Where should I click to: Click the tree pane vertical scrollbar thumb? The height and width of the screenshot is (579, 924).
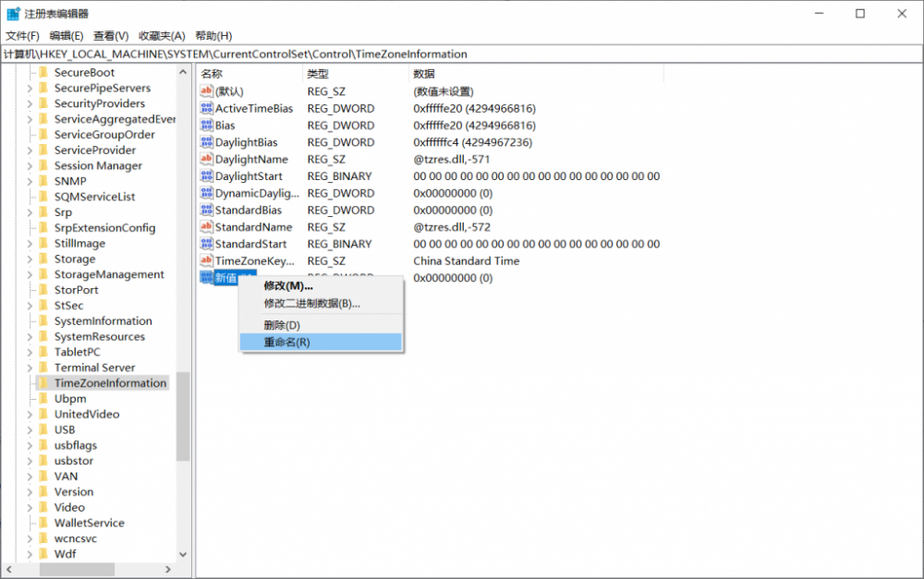(x=182, y=416)
